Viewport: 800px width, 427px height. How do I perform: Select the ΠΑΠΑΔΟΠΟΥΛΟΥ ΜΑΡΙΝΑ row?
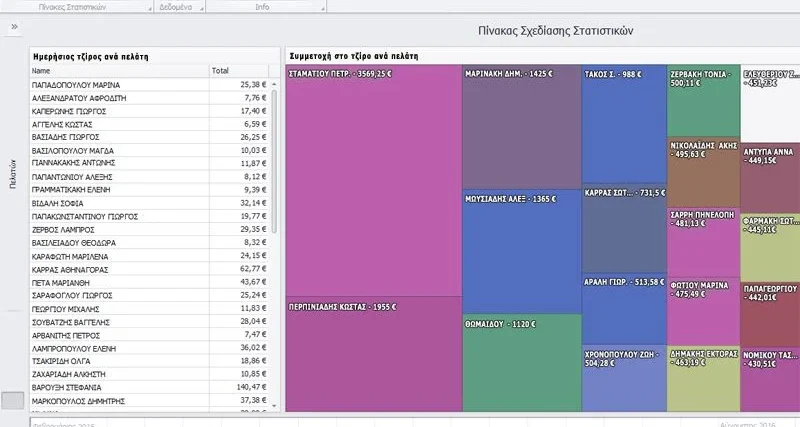[x=149, y=85]
